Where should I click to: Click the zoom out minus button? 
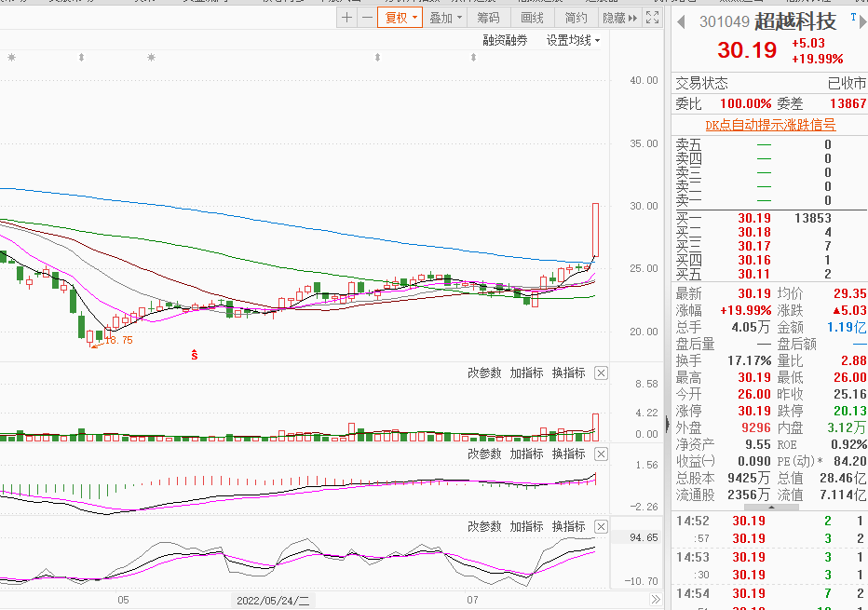[367, 18]
